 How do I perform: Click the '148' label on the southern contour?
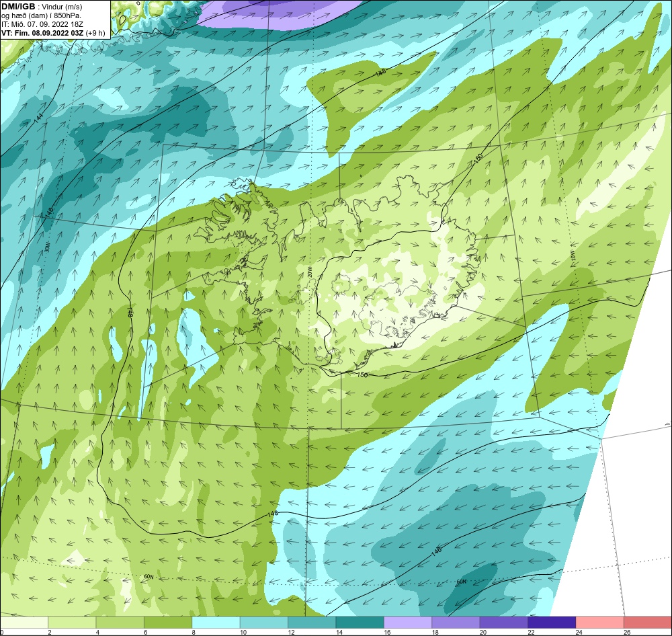[x=273, y=514]
